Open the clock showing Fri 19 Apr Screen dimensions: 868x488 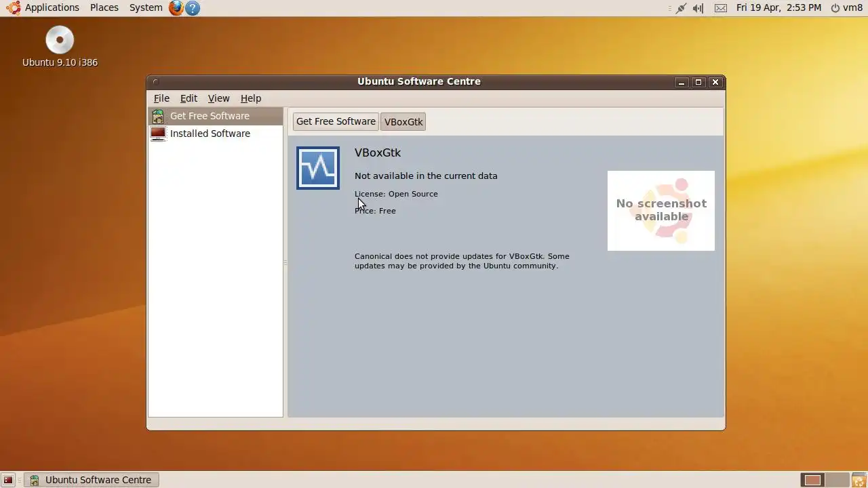pyautogui.click(x=778, y=7)
